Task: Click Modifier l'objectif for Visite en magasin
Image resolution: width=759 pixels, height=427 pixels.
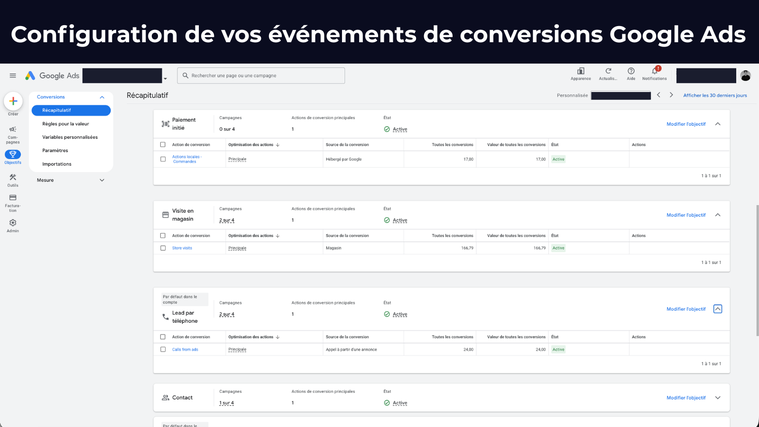Action: (686, 215)
